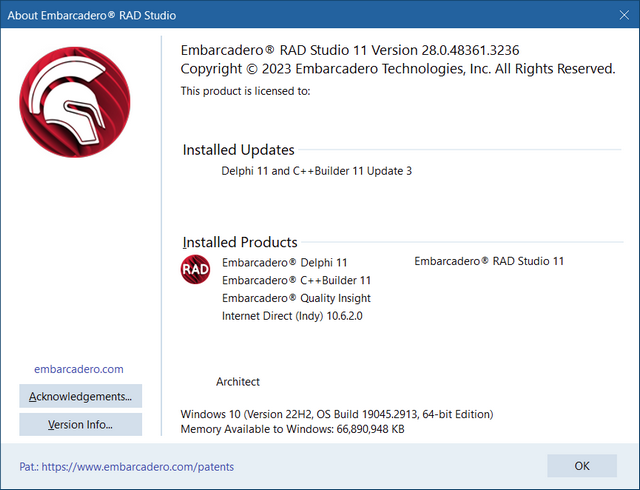Viewport: 640px width, 490px height.
Task: Click the RAD Studio version number line
Action: (x=349, y=50)
